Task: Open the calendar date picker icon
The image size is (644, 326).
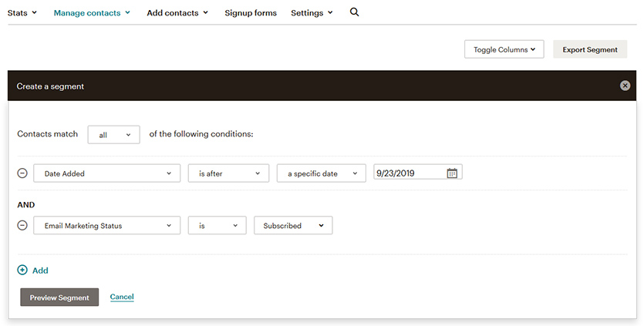Action: 452,173
